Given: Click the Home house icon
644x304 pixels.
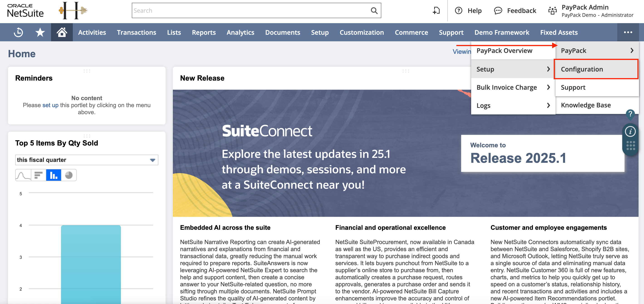Looking at the screenshot, I should [x=62, y=32].
